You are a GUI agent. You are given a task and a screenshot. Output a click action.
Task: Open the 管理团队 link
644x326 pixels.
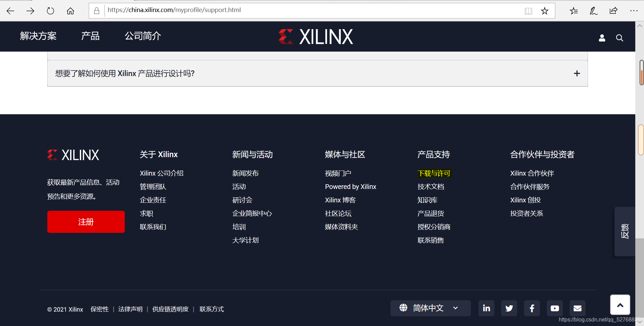[153, 187]
